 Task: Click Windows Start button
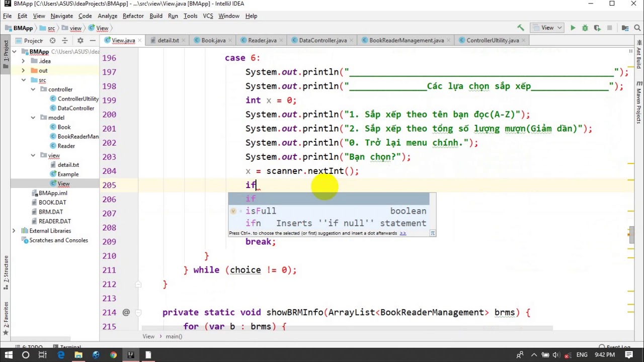9,355
